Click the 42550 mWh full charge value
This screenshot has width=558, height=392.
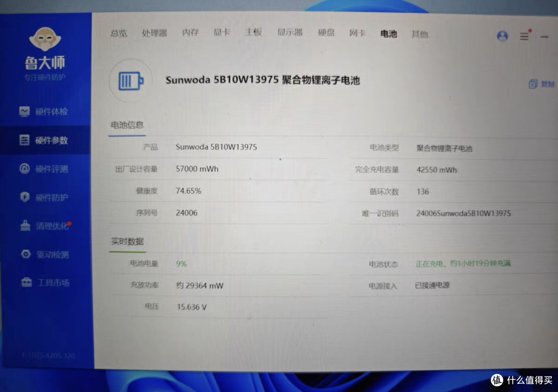click(x=437, y=170)
